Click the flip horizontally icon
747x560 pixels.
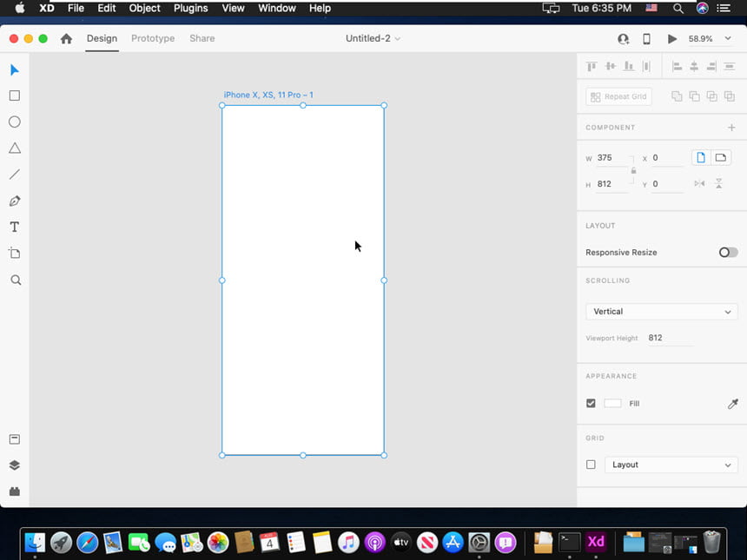(699, 184)
